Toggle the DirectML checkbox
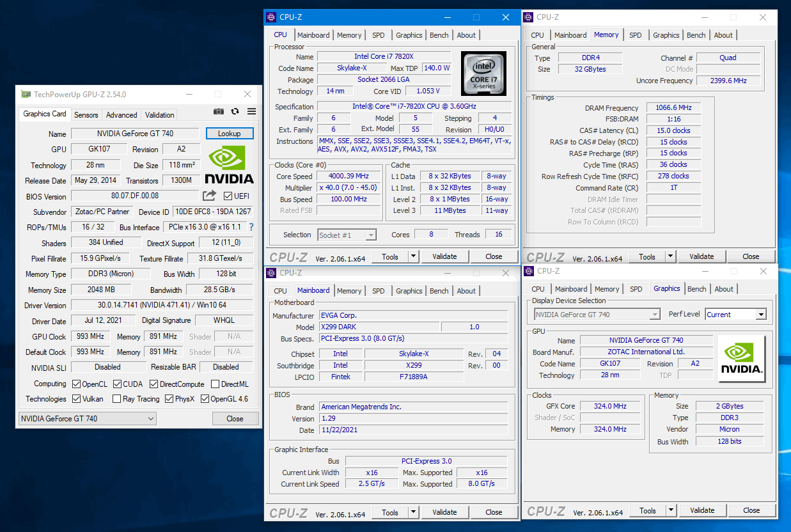Viewport: 791px width, 532px height. coord(215,384)
